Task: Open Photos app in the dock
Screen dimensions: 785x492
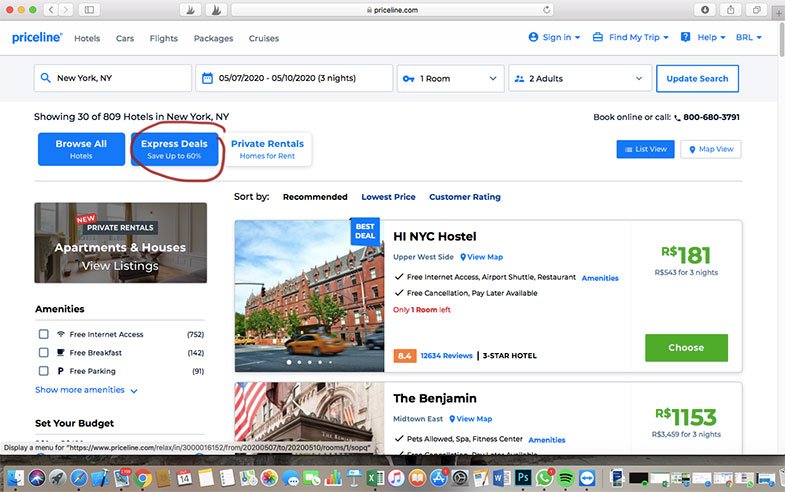Action: point(269,478)
